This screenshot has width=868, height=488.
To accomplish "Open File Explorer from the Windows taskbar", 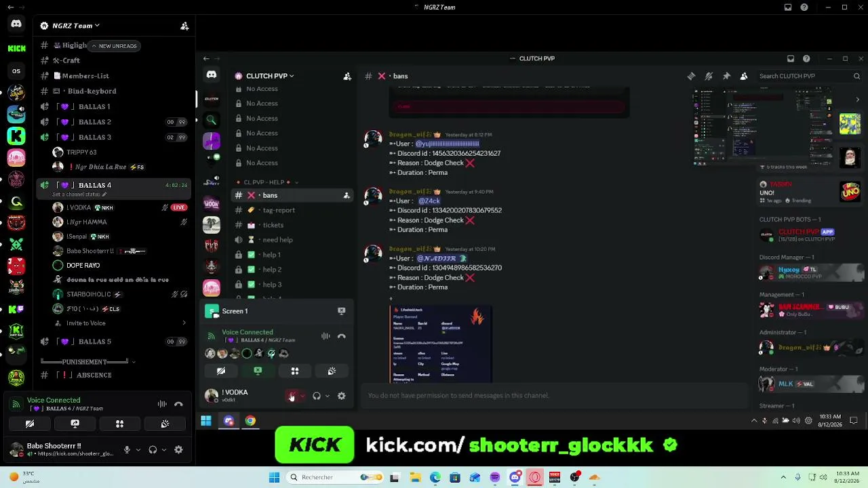I will click(415, 477).
